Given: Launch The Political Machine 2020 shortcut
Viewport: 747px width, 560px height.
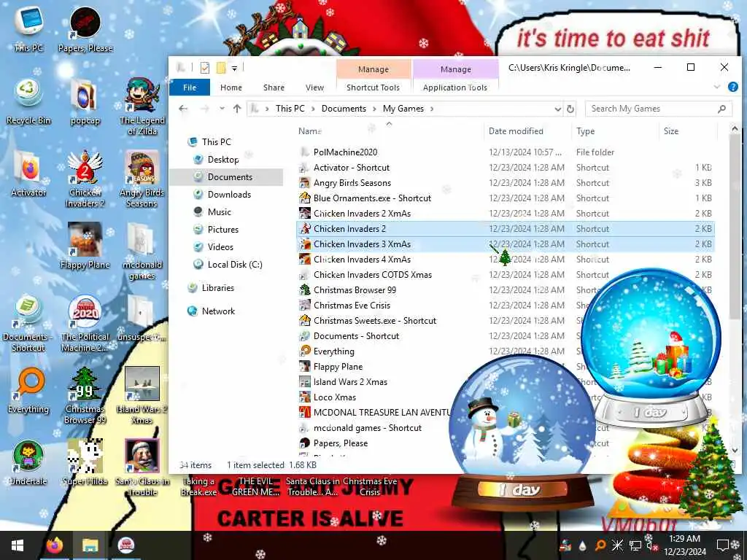Looking at the screenshot, I should (85, 324).
